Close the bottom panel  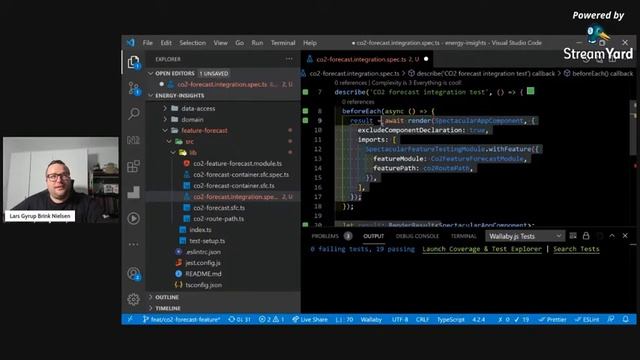[625, 236]
